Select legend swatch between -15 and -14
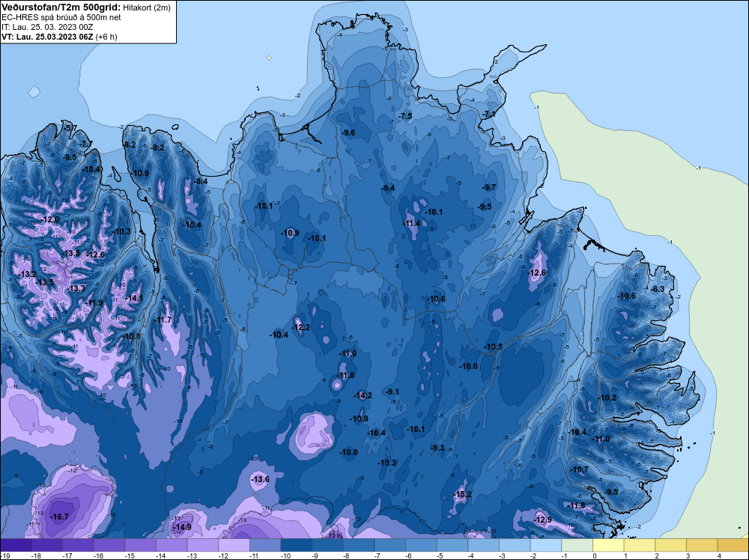This screenshot has height=560, width=749. click(141, 545)
